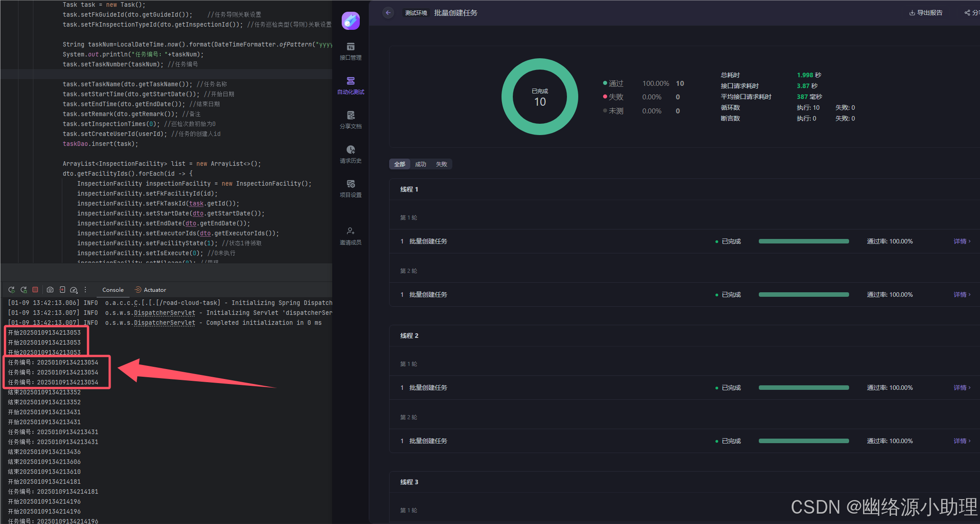
Task: Filter results by 成功
Action: pyautogui.click(x=420, y=164)
